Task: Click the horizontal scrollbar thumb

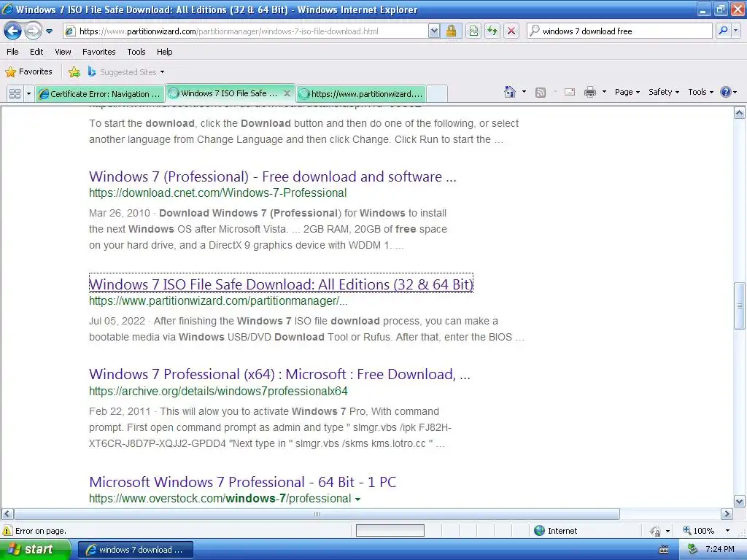Action: click(317, 514)
